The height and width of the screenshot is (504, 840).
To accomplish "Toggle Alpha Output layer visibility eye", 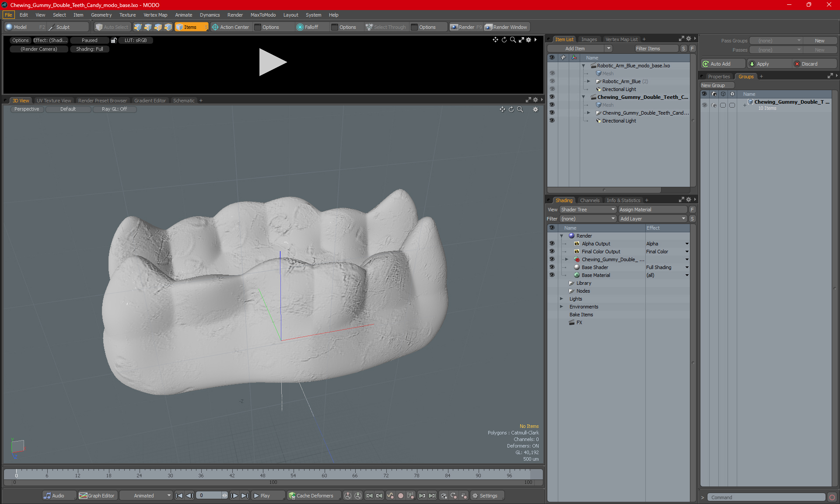I will click(552, 244).
